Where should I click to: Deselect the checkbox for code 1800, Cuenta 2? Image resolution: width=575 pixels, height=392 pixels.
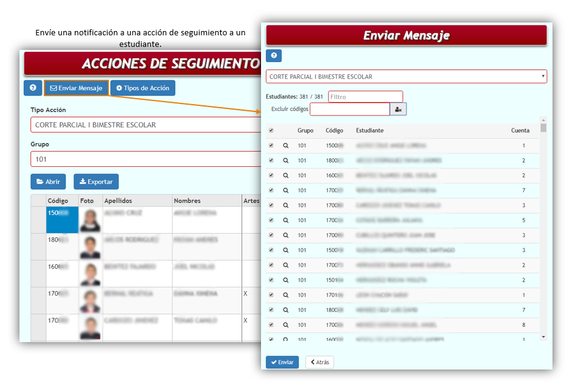click(271, 160)
